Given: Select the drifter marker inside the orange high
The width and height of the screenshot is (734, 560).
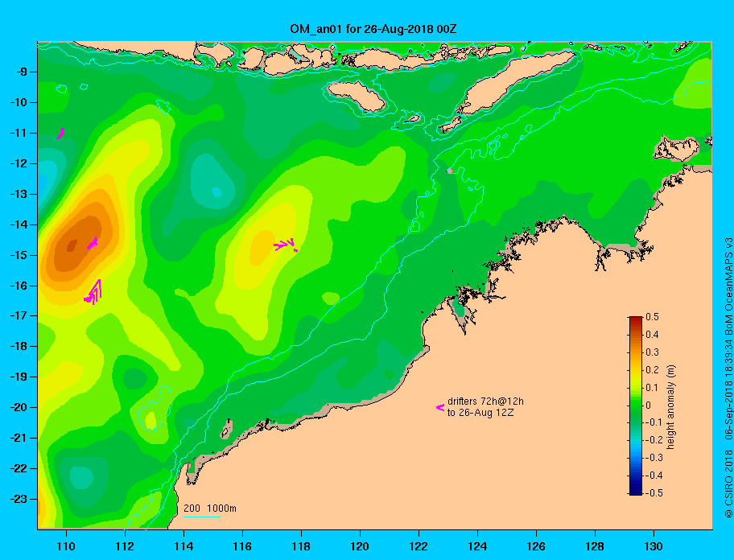Looking at the screenshot, I should click(x=93, y=243).
